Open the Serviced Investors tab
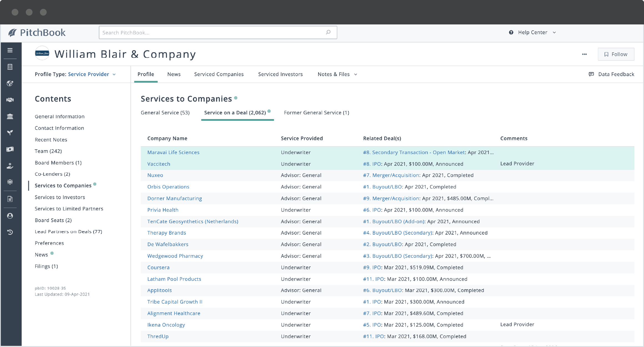This screenshot has height=347, width=644. click(280, 74)
